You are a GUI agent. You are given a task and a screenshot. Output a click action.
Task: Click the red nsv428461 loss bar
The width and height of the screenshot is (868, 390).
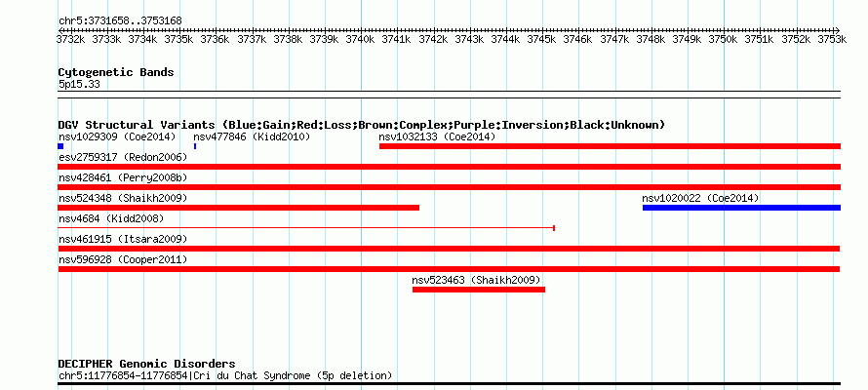click(450, 187)
